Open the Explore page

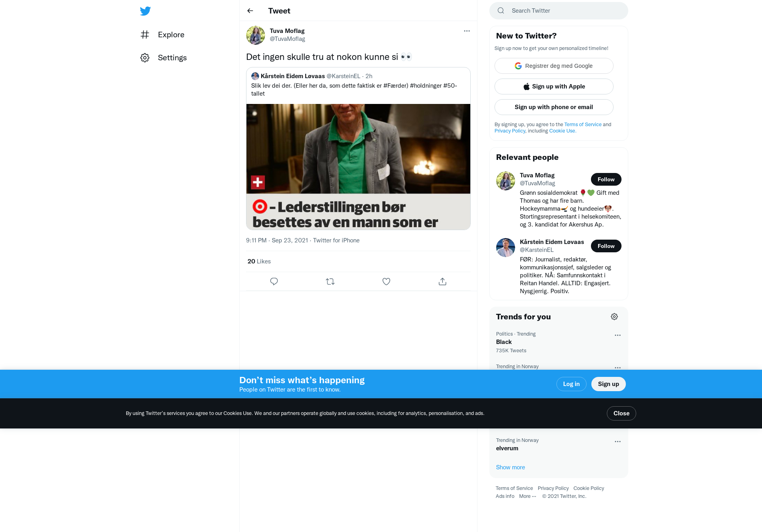click(163, 35)
